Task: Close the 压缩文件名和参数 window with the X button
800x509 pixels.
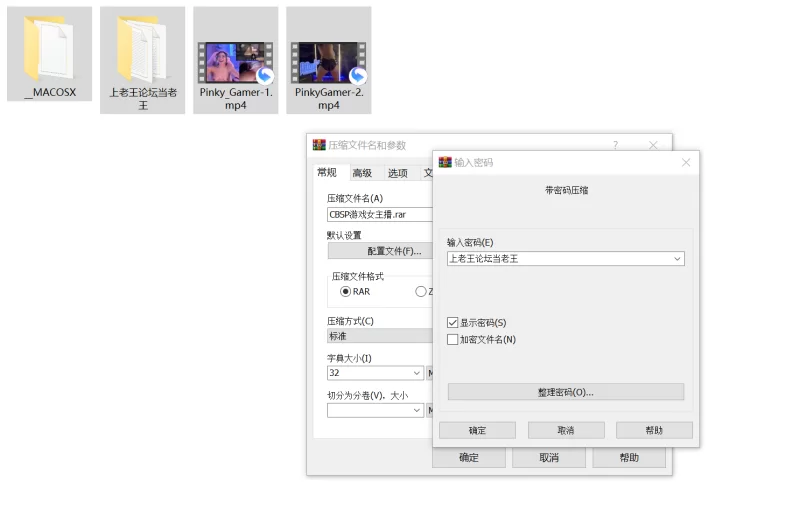Action: coord(653,145)
